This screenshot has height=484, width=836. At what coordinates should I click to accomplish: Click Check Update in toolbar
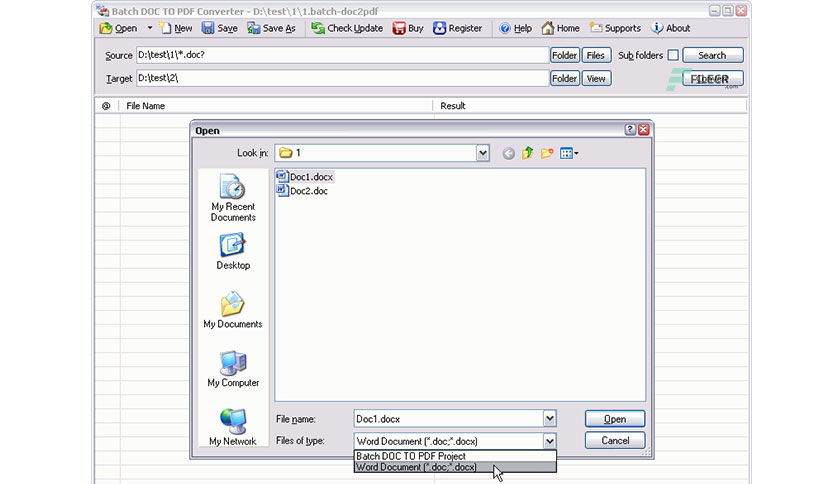click(x=347, y=28)
